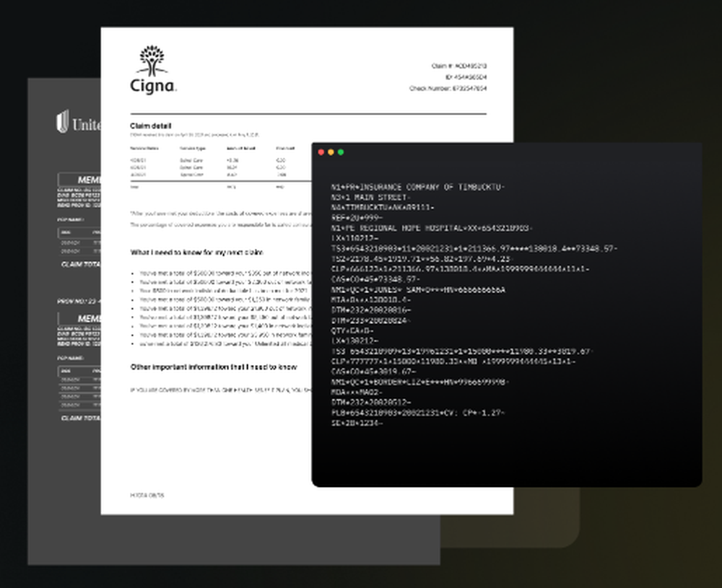Select terminal line 'SE*28*1234'
The width and height of the screenshot is (722, 588).
tap(357, 424)
